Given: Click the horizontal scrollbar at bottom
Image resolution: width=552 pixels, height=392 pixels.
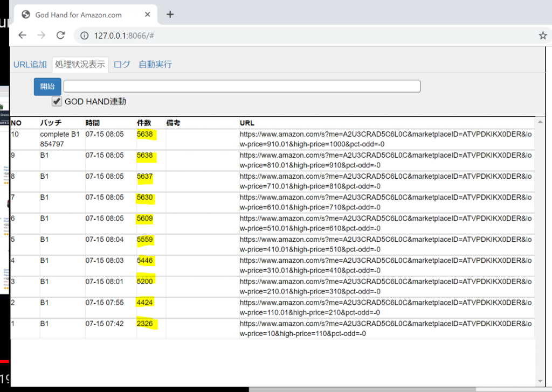Looking at the screenshot, I should point(363,389).
